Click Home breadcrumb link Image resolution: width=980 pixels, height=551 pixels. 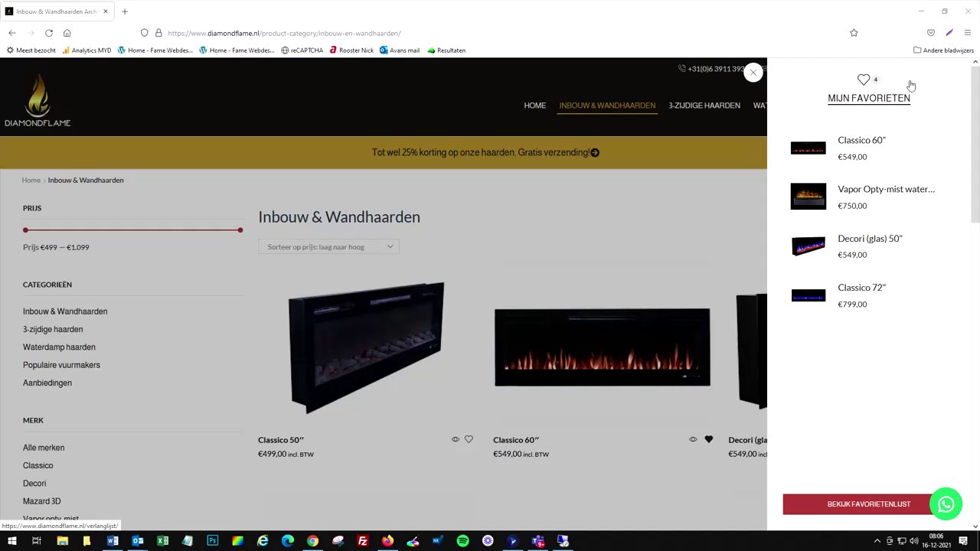pos(31,181)
